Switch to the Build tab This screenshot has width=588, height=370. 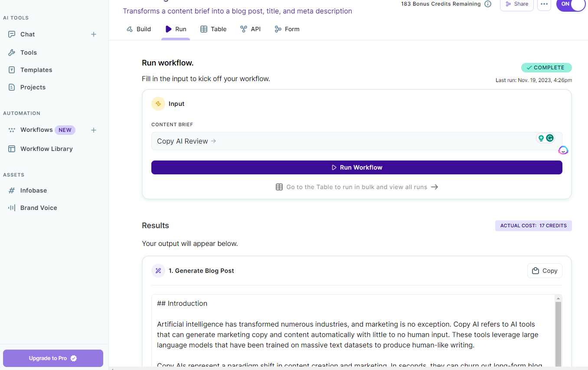139,29
